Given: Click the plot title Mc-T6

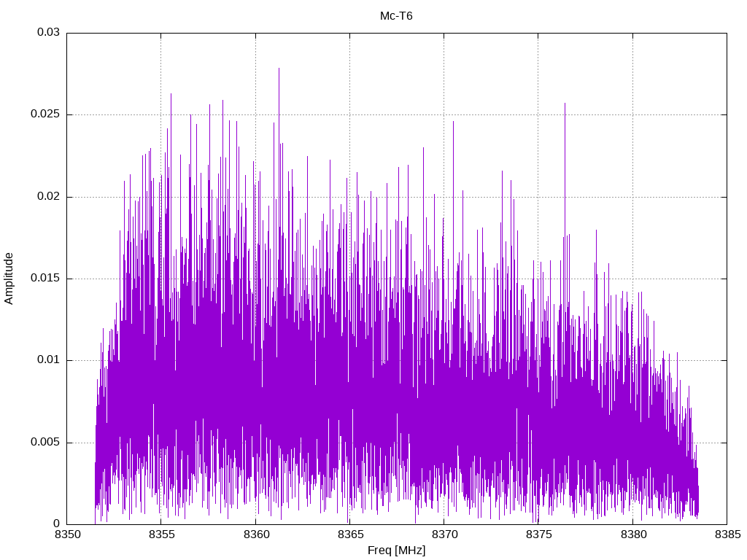Looking at the screenshot, I should 396,16.
